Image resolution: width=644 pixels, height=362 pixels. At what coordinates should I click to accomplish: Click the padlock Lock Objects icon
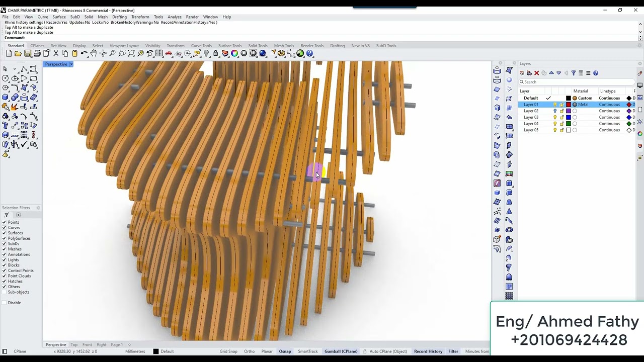pos(216,53)
